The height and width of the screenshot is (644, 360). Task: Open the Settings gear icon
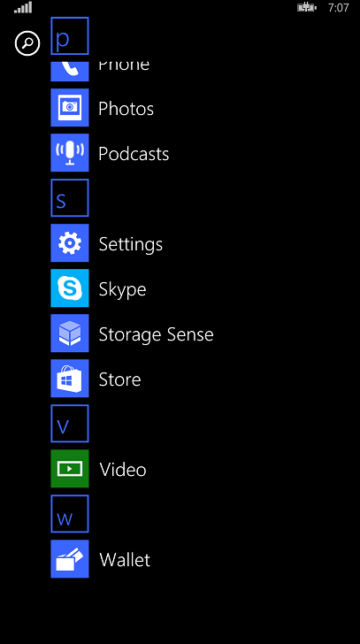70,243
